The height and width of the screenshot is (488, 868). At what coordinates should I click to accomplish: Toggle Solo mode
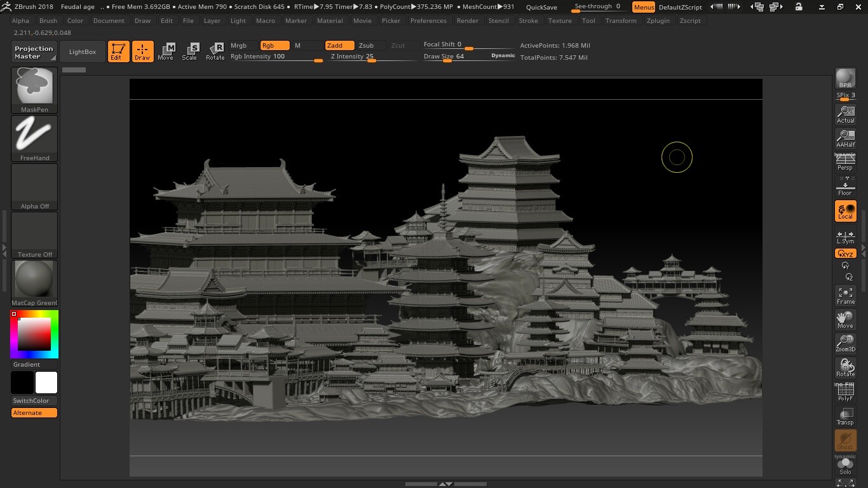tap(845, 465)
